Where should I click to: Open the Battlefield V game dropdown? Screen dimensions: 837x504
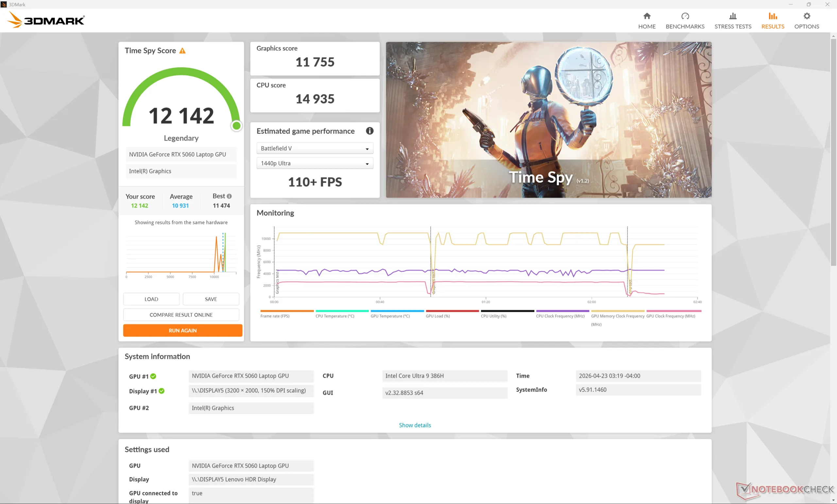315,148
